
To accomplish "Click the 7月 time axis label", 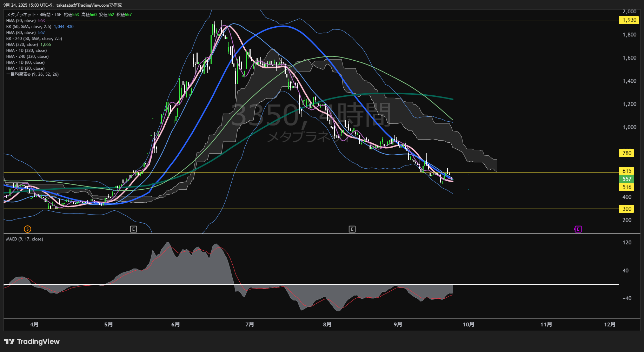I will point(250,324).
